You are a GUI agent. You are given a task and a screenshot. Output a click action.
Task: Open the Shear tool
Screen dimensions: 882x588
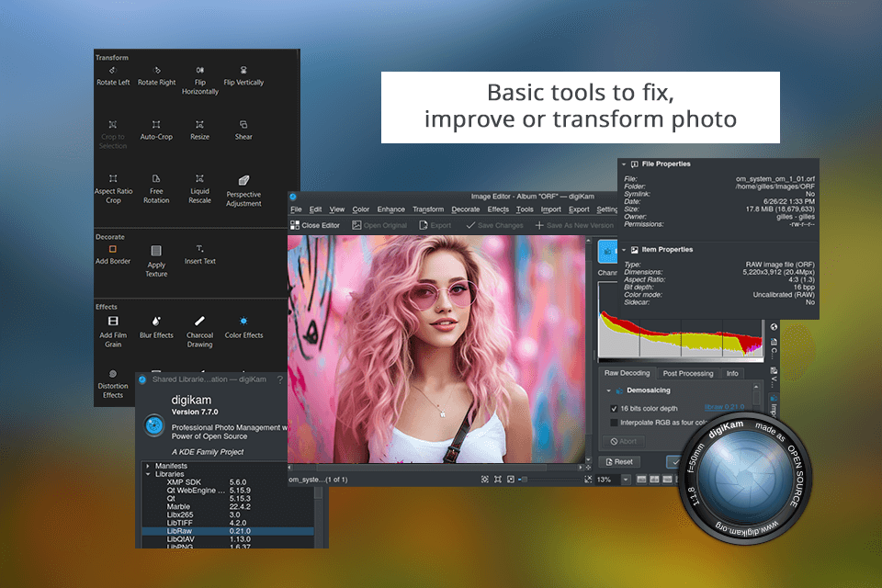[x=243, y=130]
